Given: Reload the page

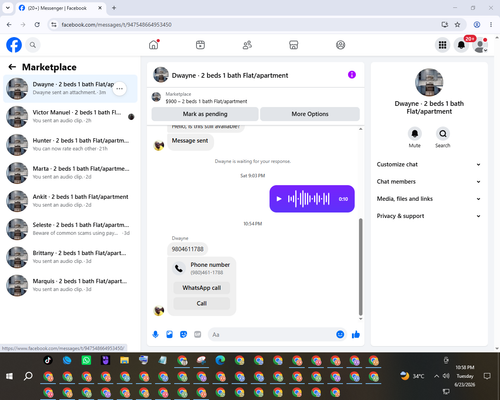Looking at the screenshot, I should click(x=37, y=25).
